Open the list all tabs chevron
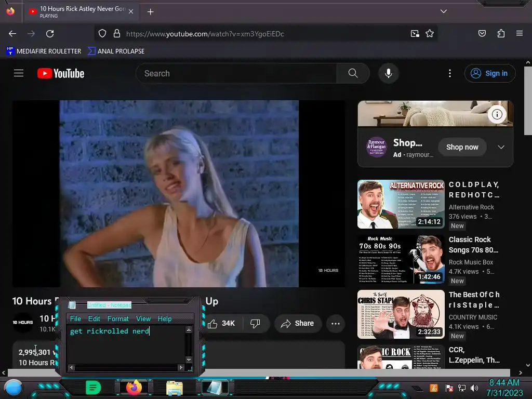 pyautogui.click(x=444, y=11)
